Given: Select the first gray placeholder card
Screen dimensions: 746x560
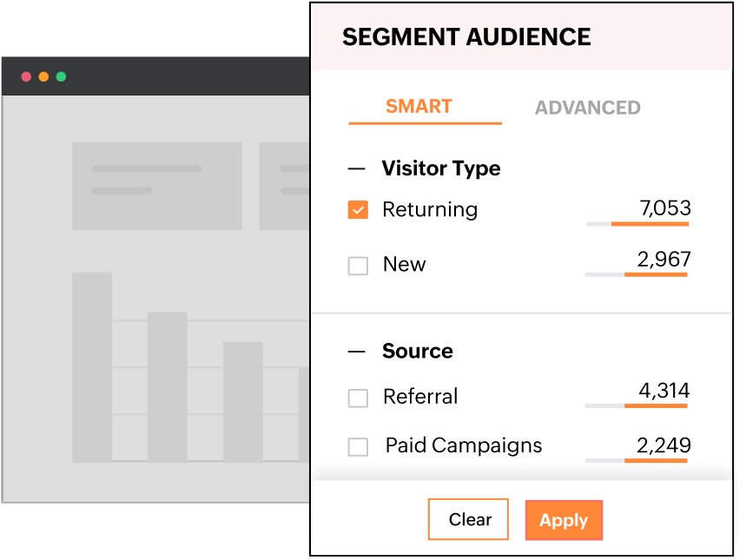Looking at the screenshot, I should (x=156, y=186).
